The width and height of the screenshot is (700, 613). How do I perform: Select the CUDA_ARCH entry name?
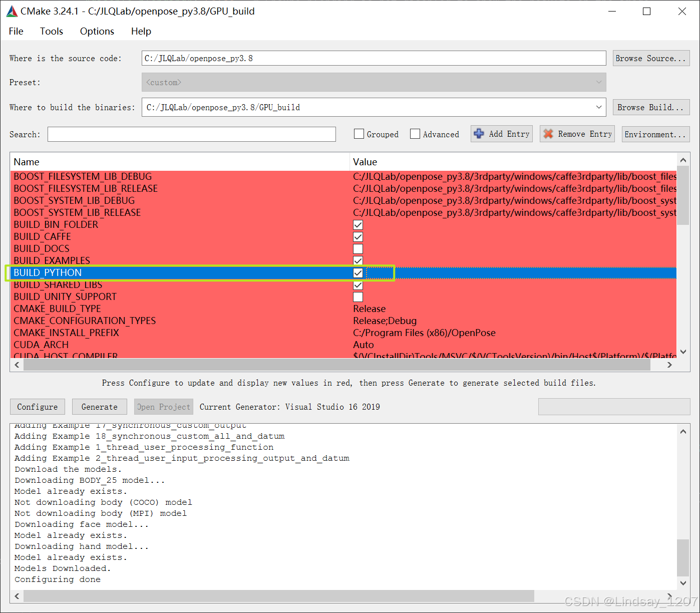[41, 345]
